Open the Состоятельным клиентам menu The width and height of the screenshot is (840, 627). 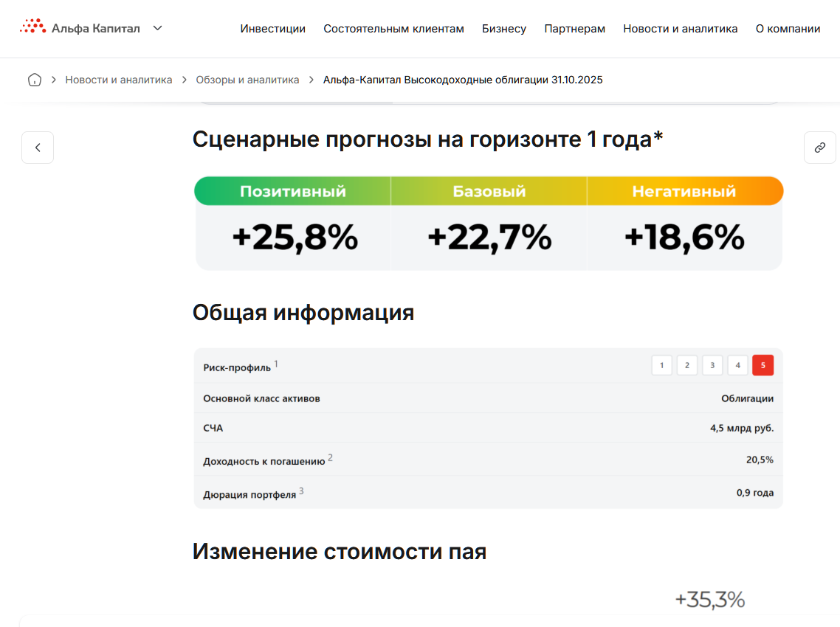click(393, 29)
